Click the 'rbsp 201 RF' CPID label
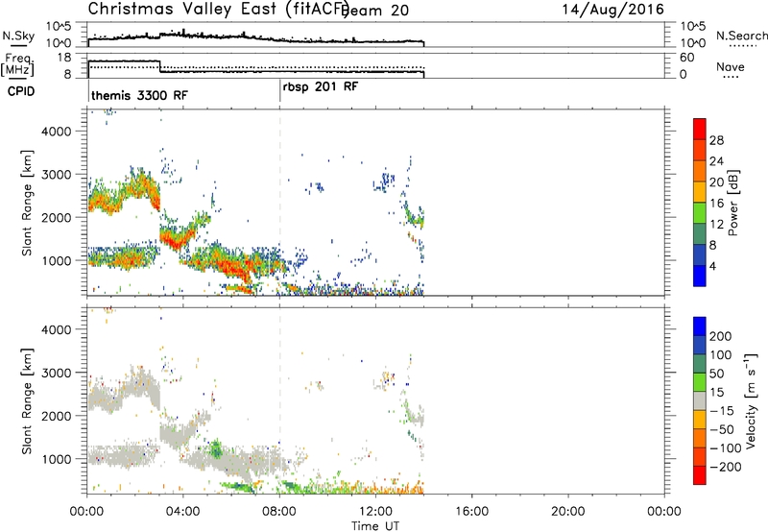This screenshot has width=768, height=532. pyautogui.click(x=321, y=86)
